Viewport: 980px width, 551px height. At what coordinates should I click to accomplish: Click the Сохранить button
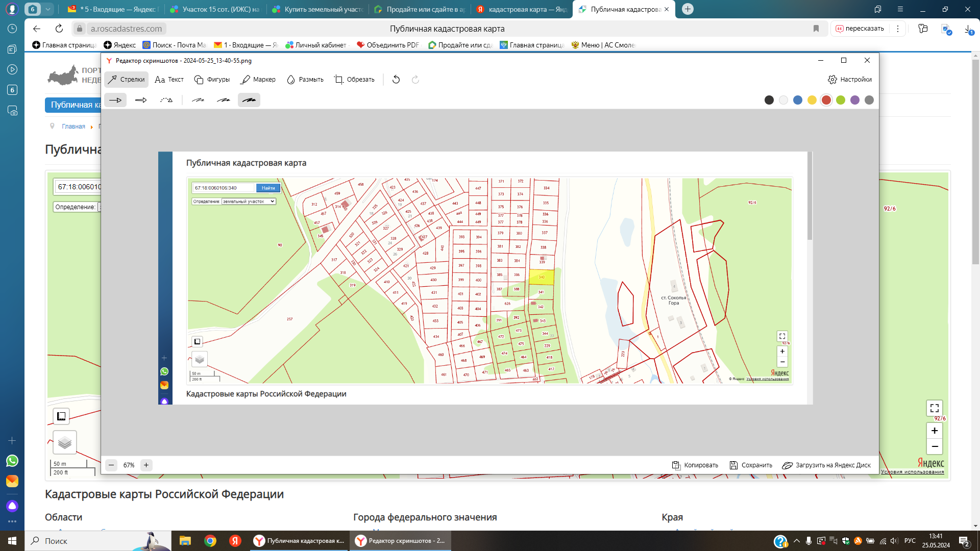[x=751, y=465]
